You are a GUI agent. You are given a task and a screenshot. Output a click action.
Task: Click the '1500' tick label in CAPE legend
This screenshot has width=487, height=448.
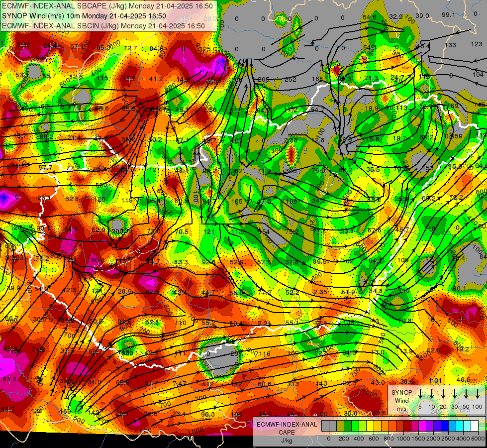click(418, 439)
